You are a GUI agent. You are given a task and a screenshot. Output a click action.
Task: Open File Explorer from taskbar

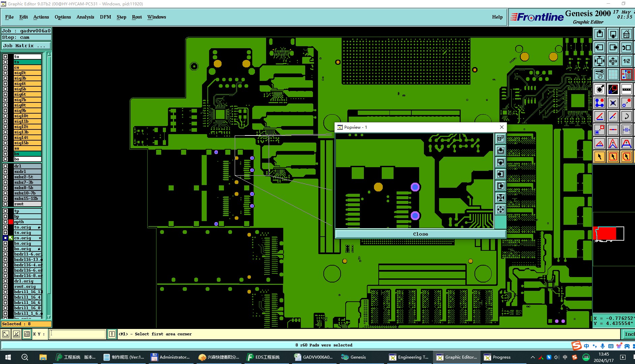[x=43, y=357]
